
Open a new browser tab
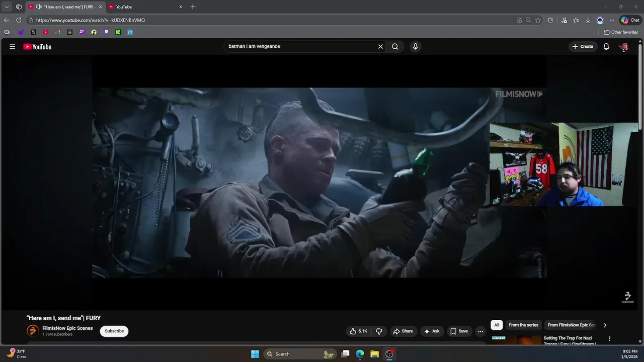(193, 7)
